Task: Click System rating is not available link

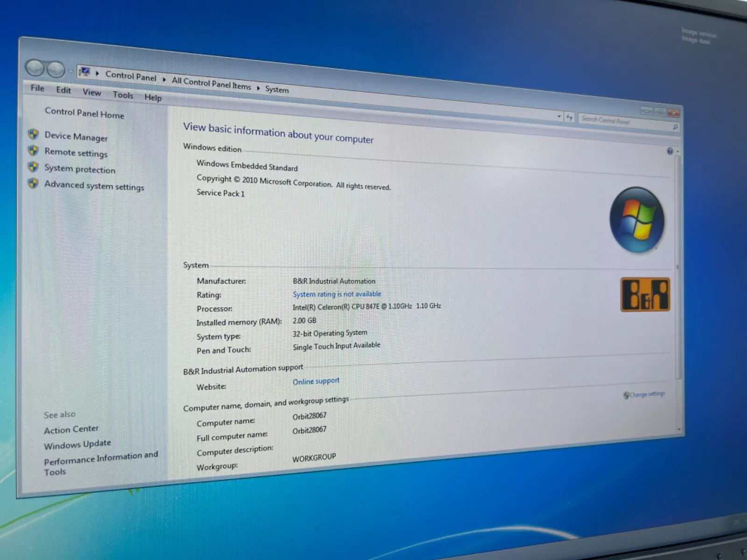Action: (337, 294)
